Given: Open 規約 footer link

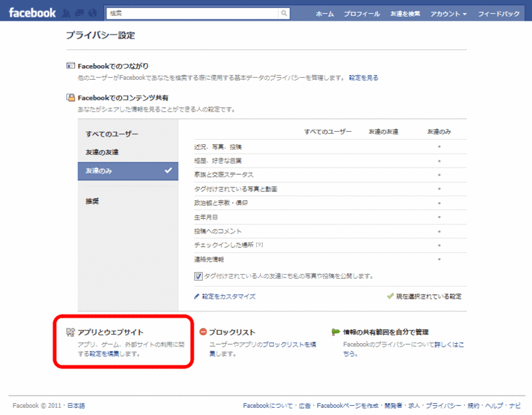Looking at the screenshot, I should pos(473,406).
